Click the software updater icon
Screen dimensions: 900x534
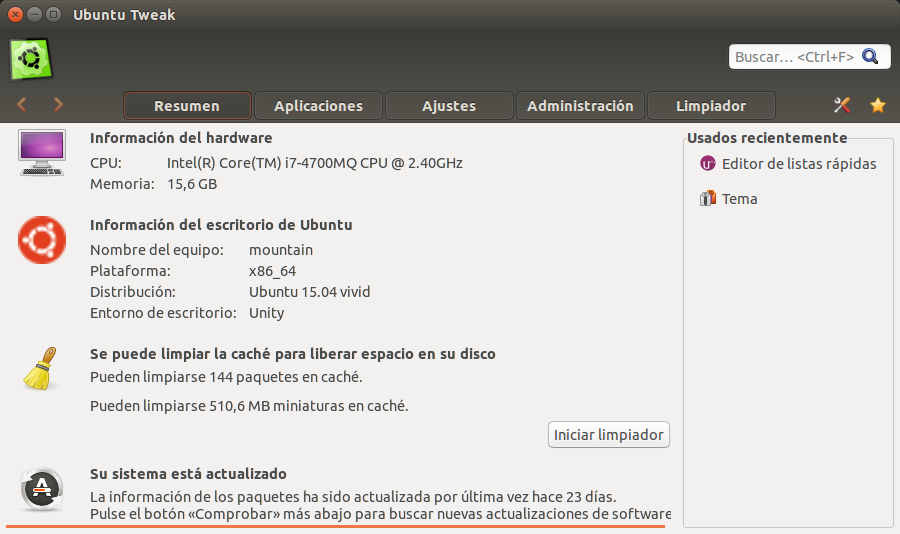pos(42,489)
